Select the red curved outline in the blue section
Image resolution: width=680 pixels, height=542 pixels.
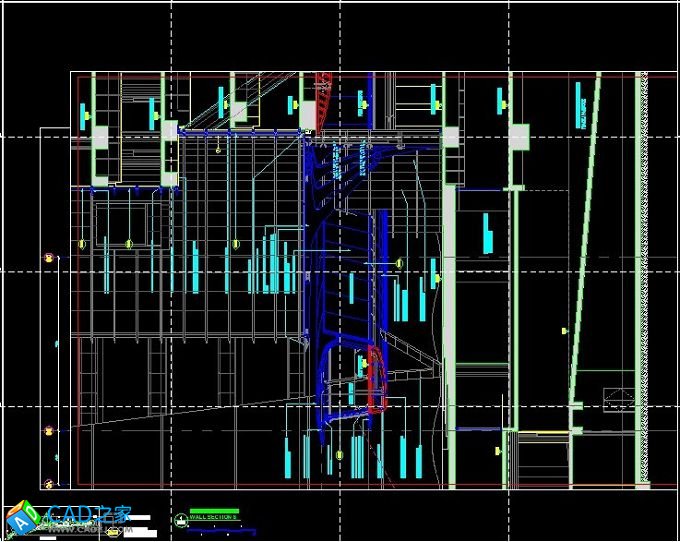click(377, 380)
